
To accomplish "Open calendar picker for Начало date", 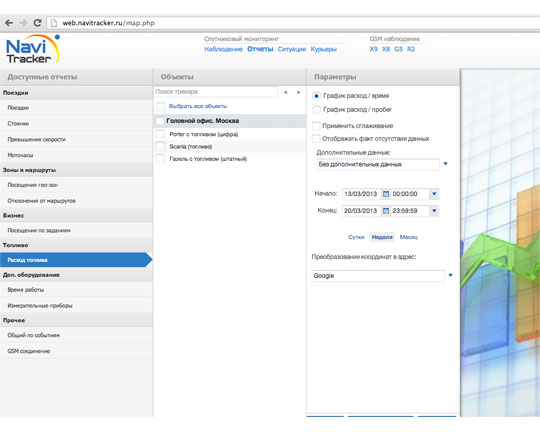I will [x=386, y=194].
